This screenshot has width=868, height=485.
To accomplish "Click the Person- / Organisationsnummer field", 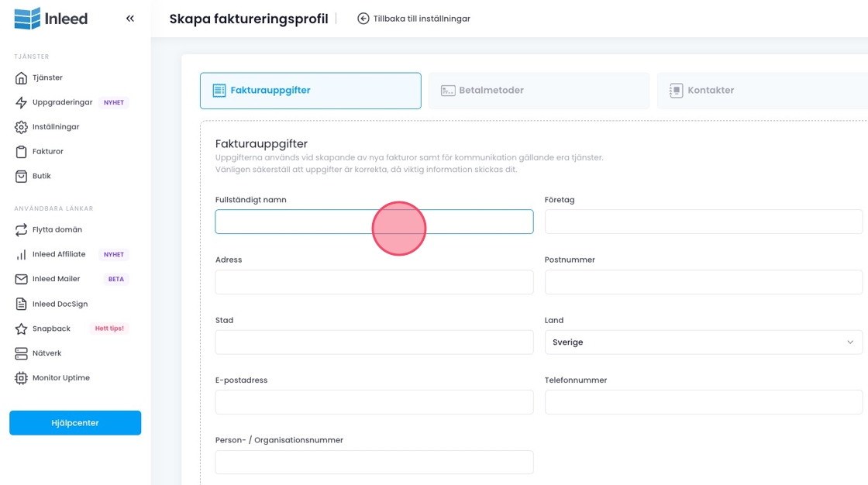I will coord(374,463).
